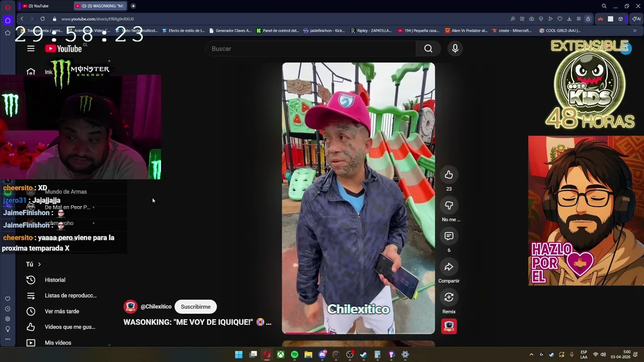Add page to Opera heart pinboard
Viewport: 644px width, 362px height.
[x=559, y=19]
